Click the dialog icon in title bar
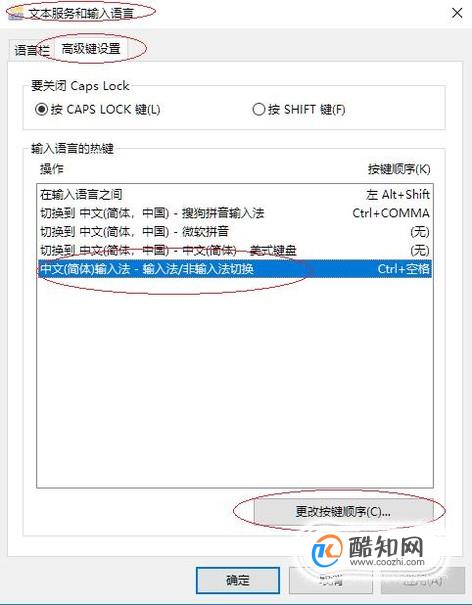Viewport: 472px width, 605px height. (x=16, y=14)
